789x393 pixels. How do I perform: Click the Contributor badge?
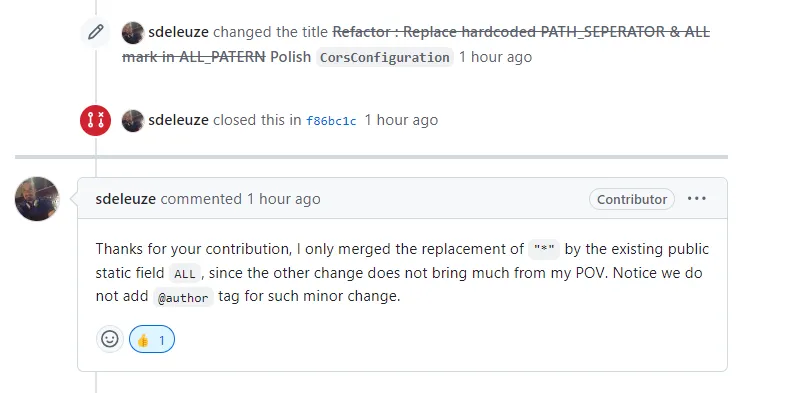tap(632, 199)
